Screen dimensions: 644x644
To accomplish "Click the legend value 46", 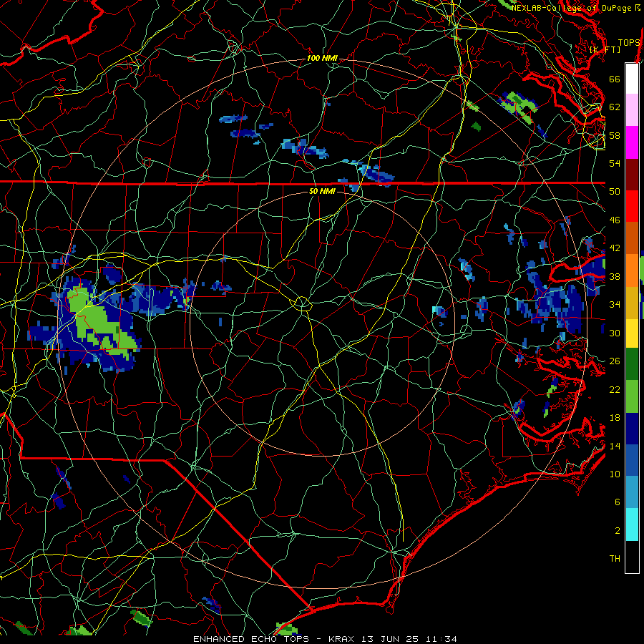I will pos(615,220).
